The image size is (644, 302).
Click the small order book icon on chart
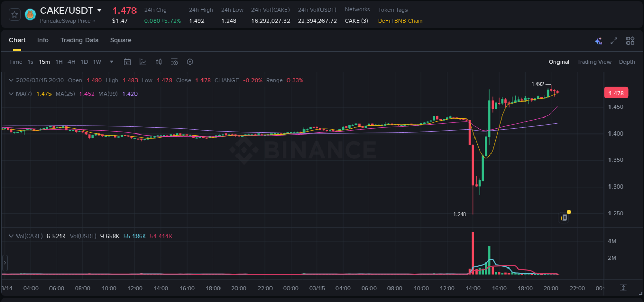(564, 217)
